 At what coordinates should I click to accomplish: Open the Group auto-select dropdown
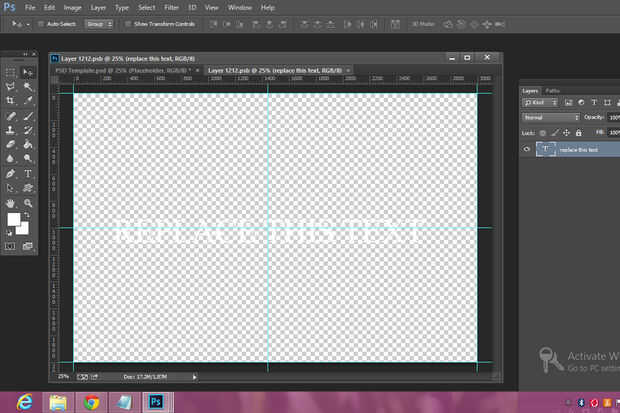(x=98, y=22)
